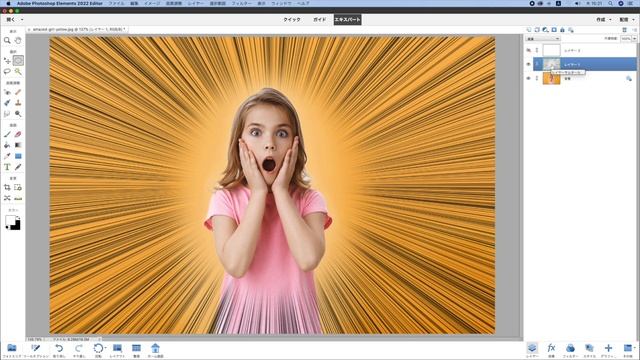
Task: Toggle lock all pixels
Action: [x=562, y=30]
